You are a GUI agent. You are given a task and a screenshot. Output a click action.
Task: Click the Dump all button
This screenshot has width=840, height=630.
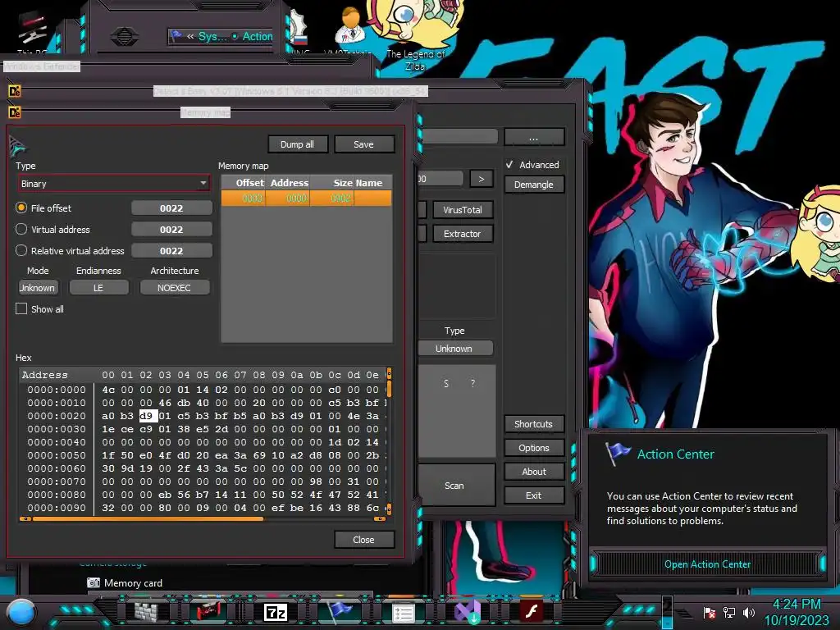297,144
